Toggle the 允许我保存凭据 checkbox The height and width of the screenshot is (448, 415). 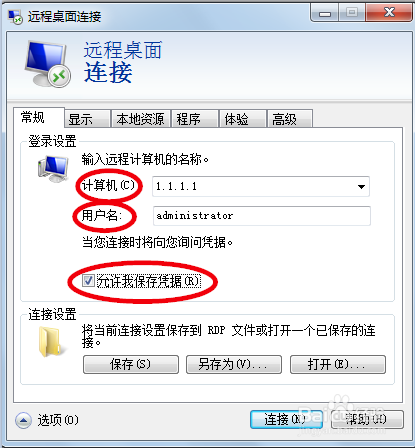88,281
